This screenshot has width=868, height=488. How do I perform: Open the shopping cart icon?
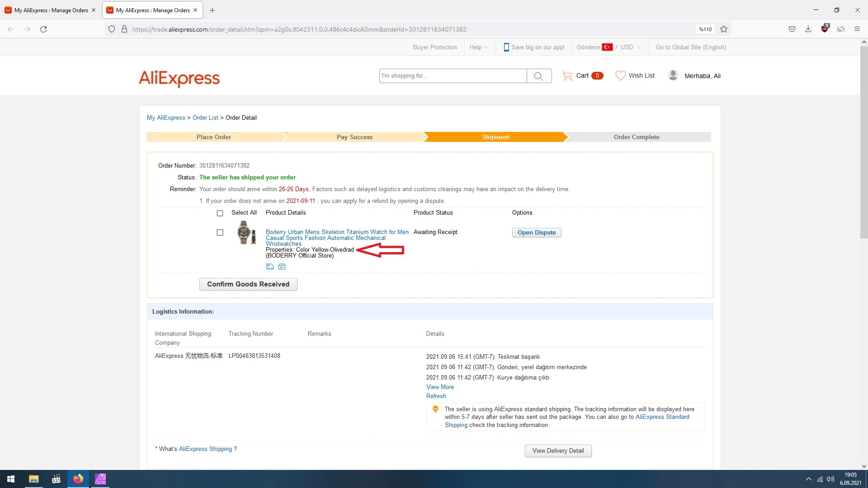coord(567,75)
